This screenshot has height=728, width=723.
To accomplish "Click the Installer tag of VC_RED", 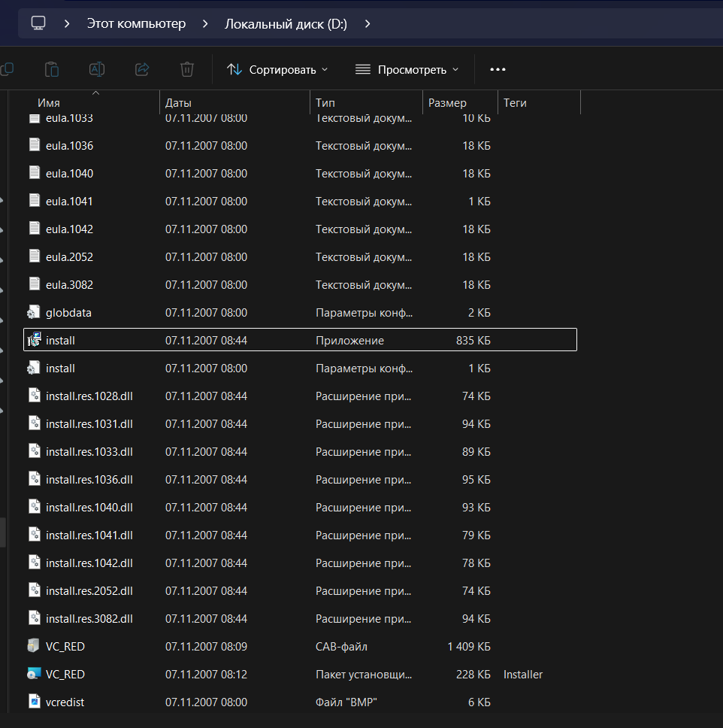I will (x=523, y=675).
